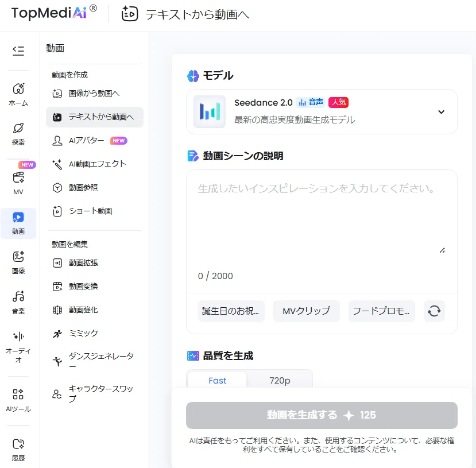The height and width of the screenshot is (468, 476).
Task: Click the 動画を編集 section heading
Action: (69, 244)
